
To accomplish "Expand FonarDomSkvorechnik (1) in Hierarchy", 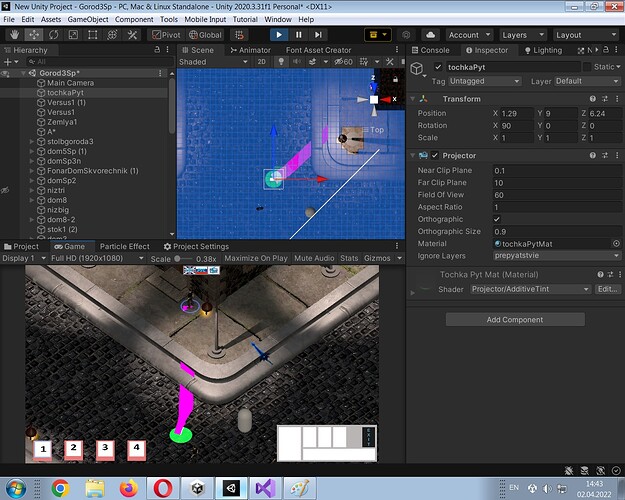I will coord(31,171).
